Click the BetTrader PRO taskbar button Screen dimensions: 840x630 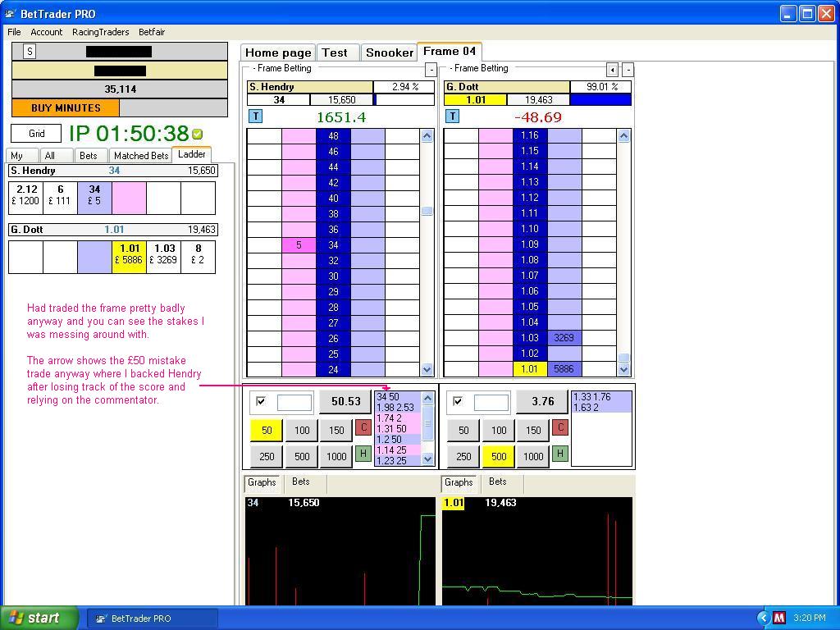152,619
